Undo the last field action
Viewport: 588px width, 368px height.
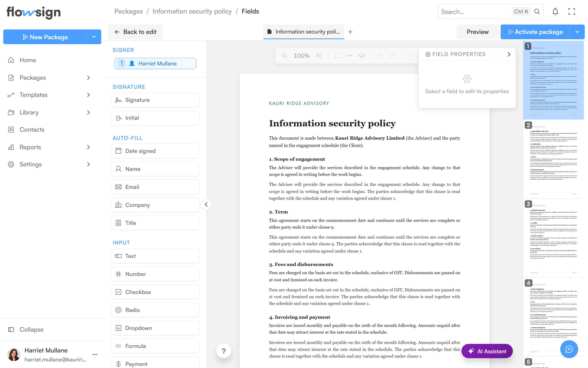pos(380,56)
